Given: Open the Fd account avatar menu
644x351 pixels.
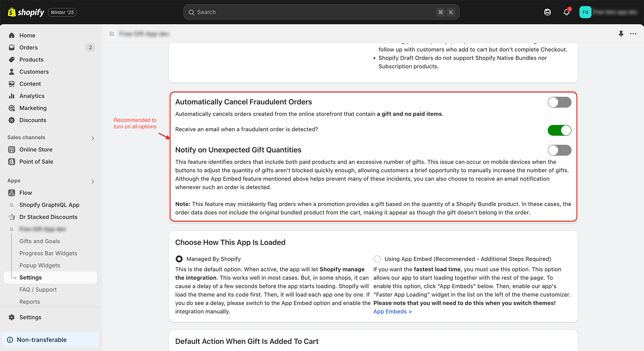Looking at the screenshot, I should pos(585,12).
